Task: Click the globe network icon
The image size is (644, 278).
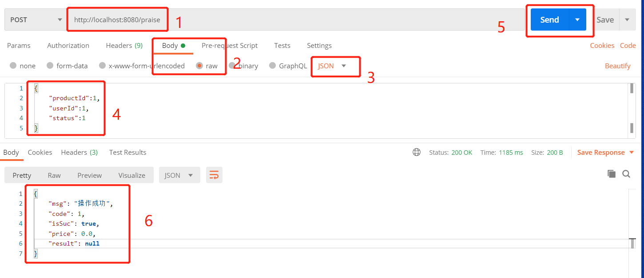Action: [417, 152]
